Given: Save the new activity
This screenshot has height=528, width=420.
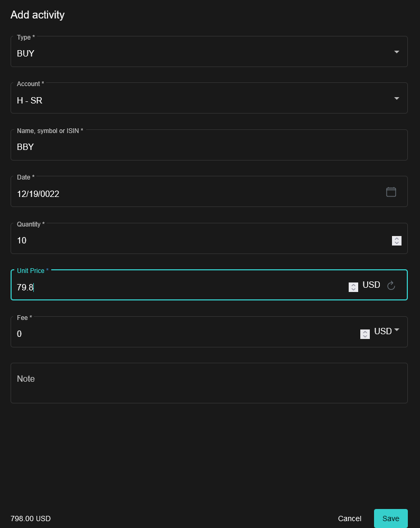Looking at the screenshot, I should (x=390, y=518).
